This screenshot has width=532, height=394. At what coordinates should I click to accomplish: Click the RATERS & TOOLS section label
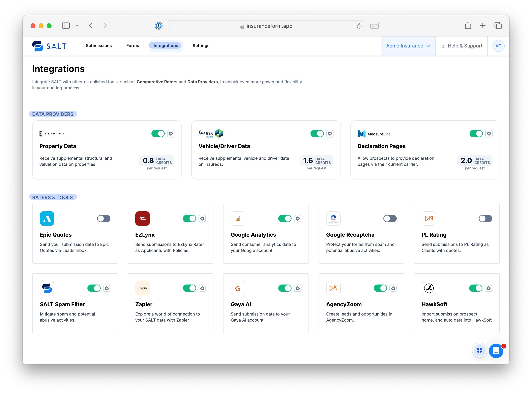pos(53,197)
